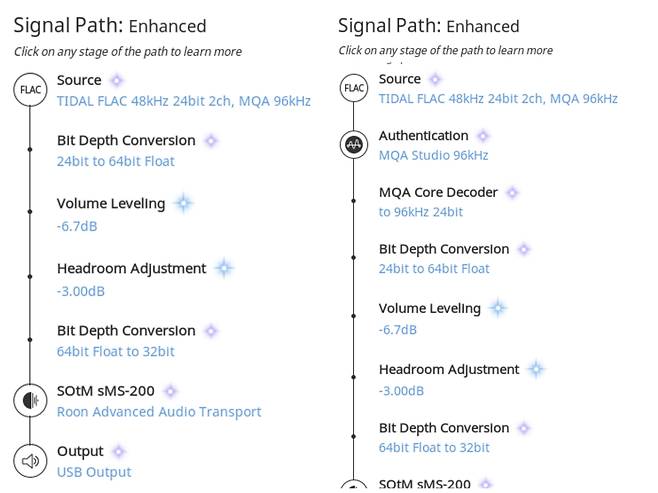Click the right panel's Volume Leveling label
This screenshot has width=658, height=493.
pyautogui.click(x=429, y=309)
